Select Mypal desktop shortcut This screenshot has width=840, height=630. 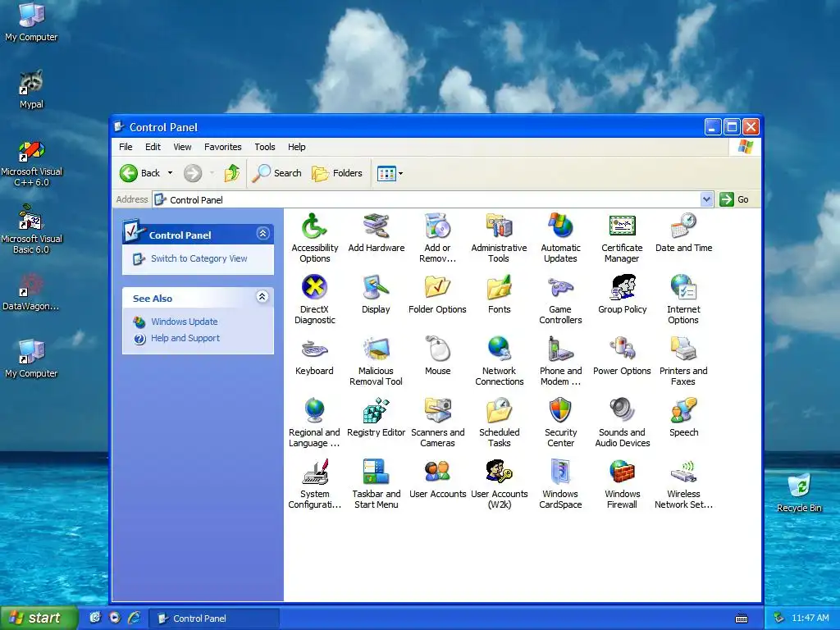coord(32,89)
